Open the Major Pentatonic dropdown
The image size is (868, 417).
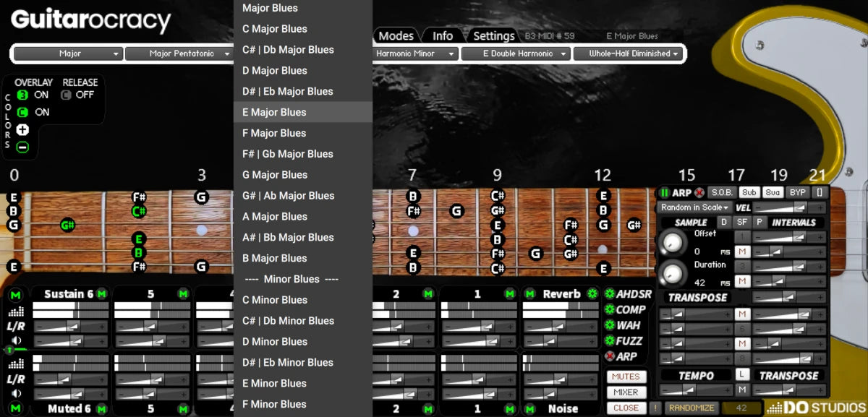point(179,53)
